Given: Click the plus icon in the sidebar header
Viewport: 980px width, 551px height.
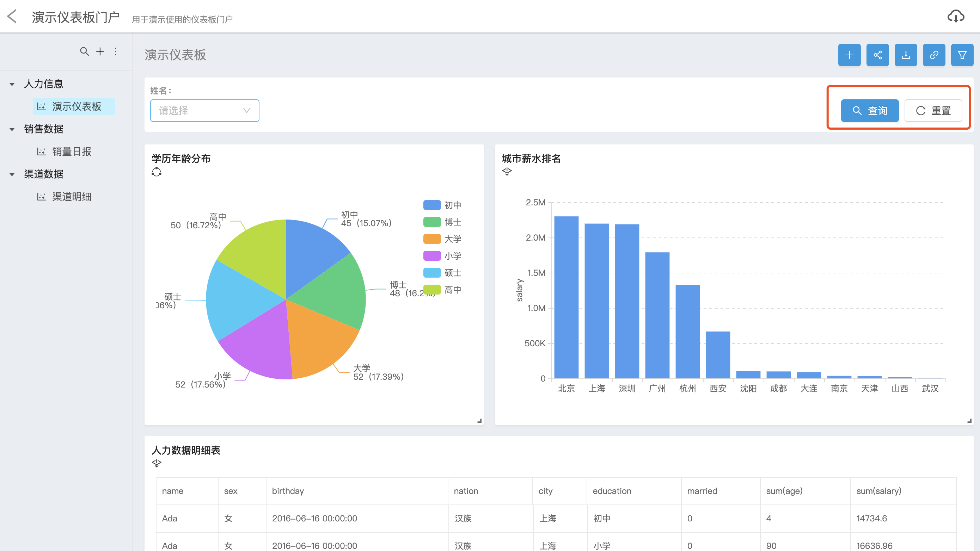Looking at the screenshot, I should pos(100,51).
